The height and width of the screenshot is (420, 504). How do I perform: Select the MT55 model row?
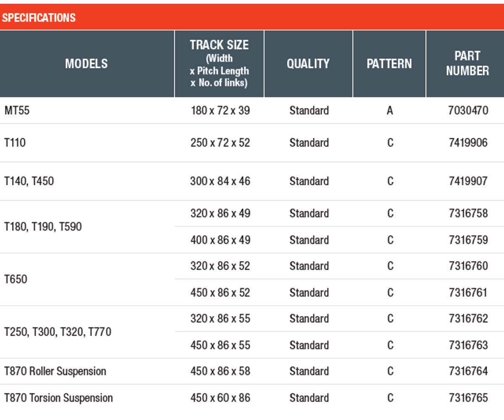tap(252, 110)
